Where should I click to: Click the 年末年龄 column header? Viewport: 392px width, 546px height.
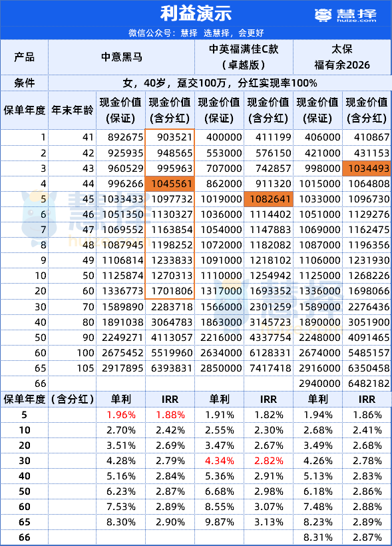pos(72,111)
